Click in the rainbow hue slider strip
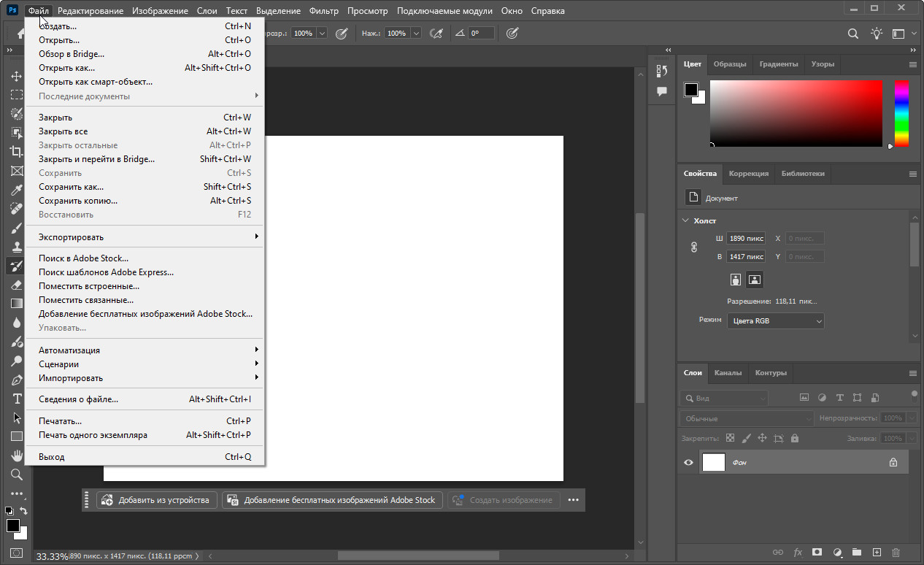This screenshot has height=565, width=924. [902, 113]
